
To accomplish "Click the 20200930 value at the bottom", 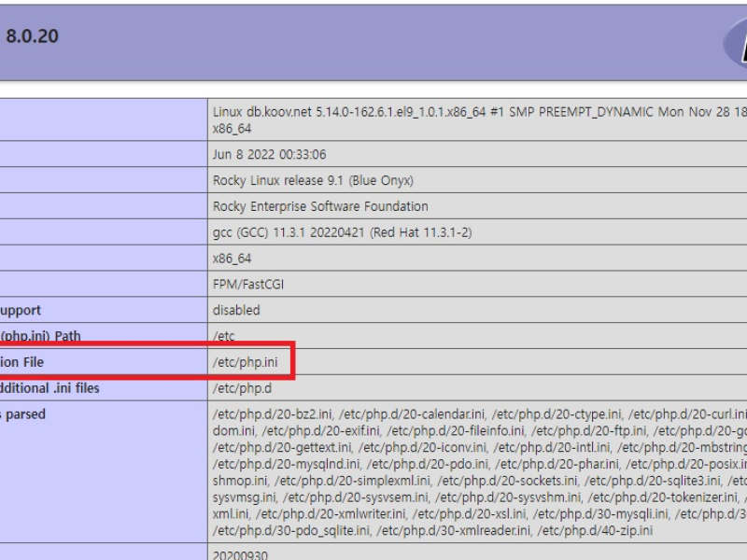I will click(240, 555).
